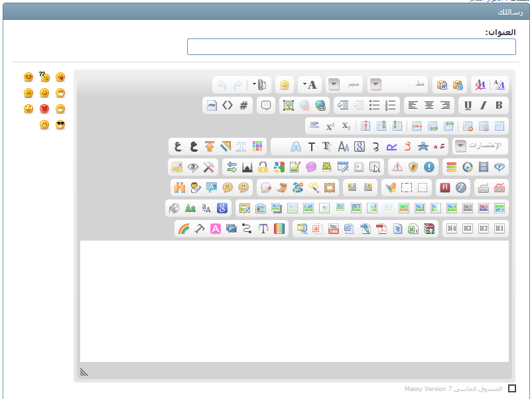Toggle bold formatting in the editor
The image size is (532, 399).
[x=499, y=105]
